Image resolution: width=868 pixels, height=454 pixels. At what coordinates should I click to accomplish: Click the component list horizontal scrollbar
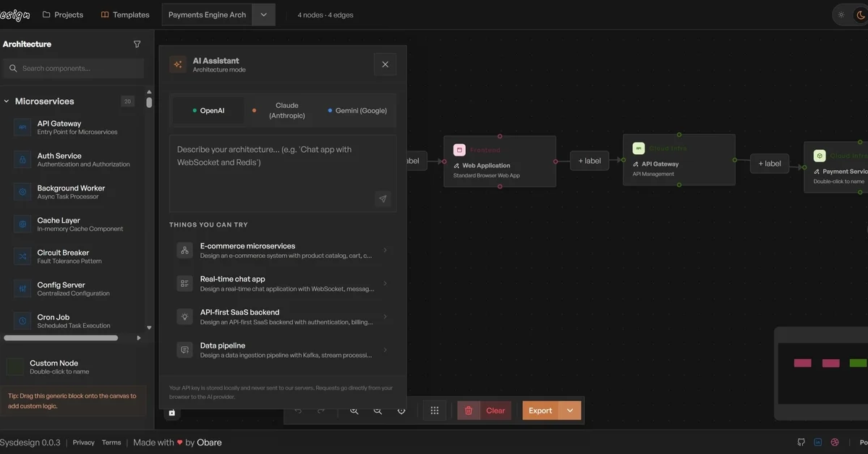61,337
